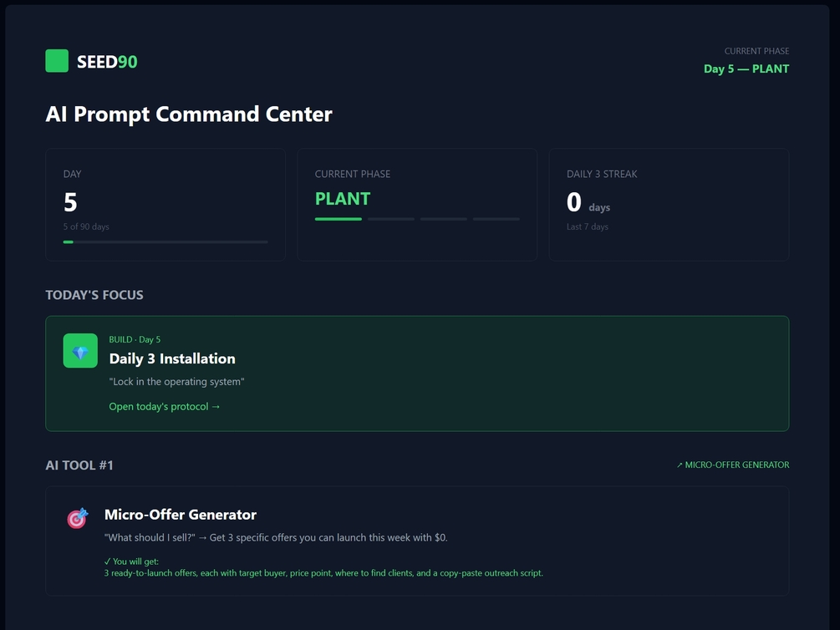Click the PLANT phase label in card
The height and width of the screenshot is (630, 840).
click(343, 199)
